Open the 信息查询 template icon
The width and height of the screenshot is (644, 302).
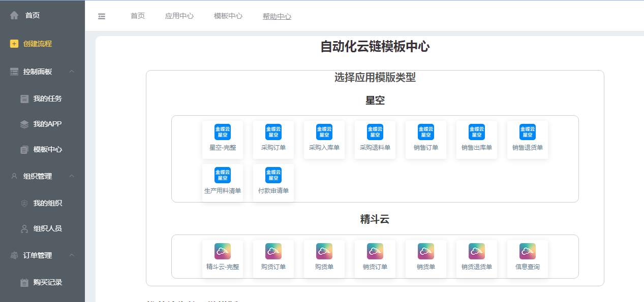pyautogui.click(x=528, y=251)
